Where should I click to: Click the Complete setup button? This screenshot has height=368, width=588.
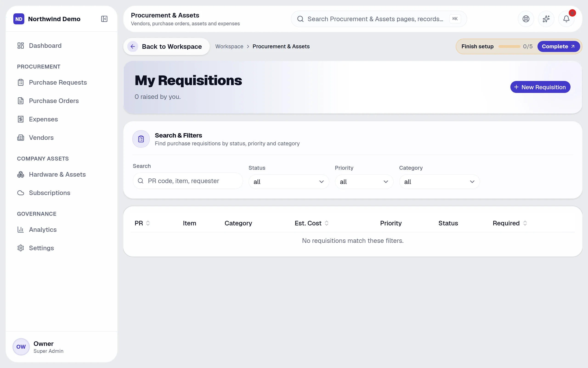(x=558, y=46)
